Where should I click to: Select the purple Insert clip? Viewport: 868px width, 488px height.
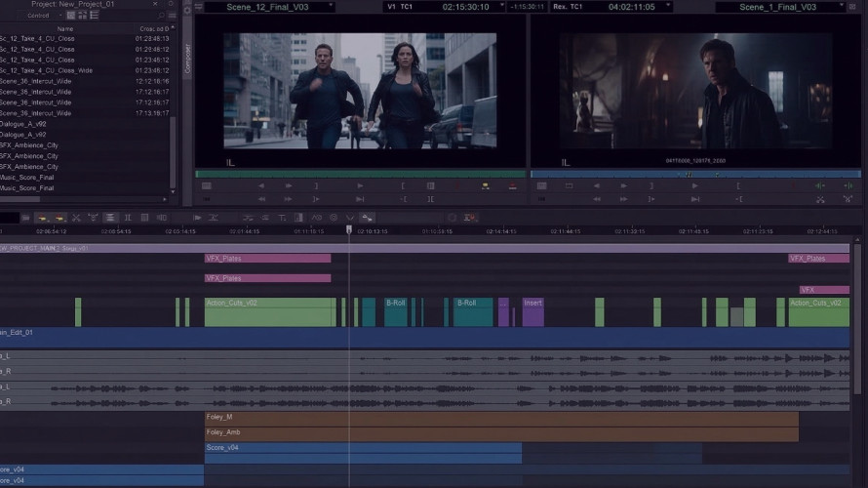tap(533, 312)
